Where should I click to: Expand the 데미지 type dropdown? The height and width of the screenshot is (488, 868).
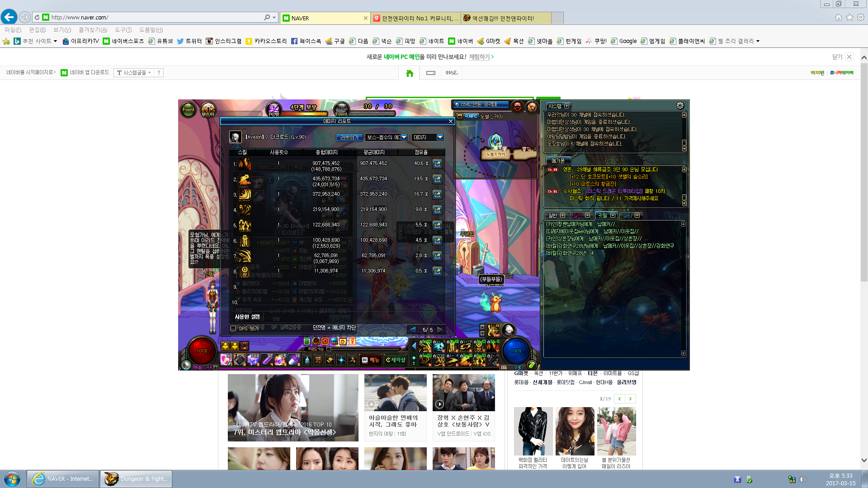pyautogui.click(x=440, y=137)
